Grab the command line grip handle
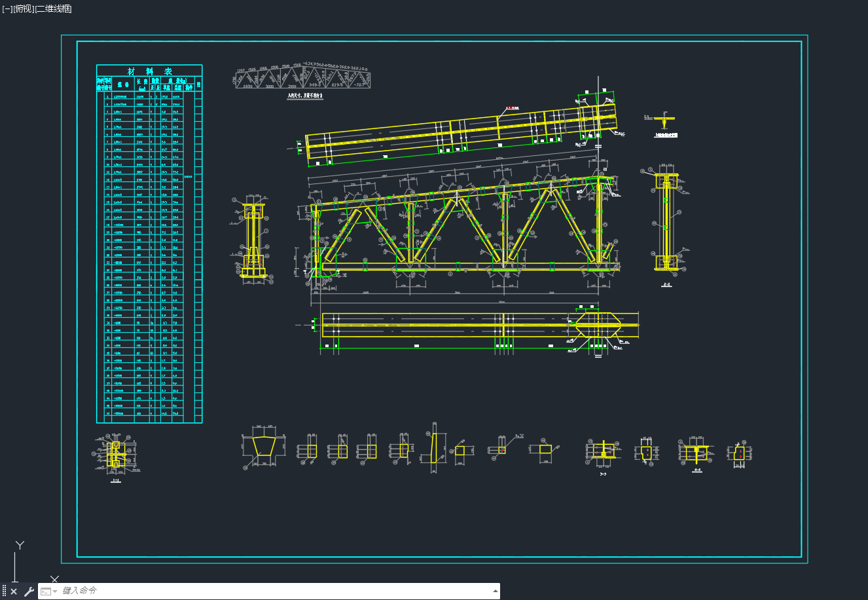Viewport: 868px width, 600px height. point(4,591)
